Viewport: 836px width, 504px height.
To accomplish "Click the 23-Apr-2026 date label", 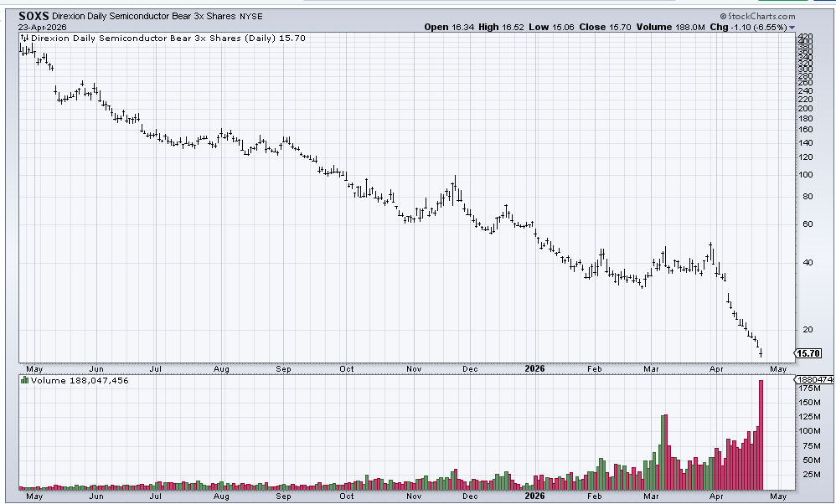I will point(42,27).
